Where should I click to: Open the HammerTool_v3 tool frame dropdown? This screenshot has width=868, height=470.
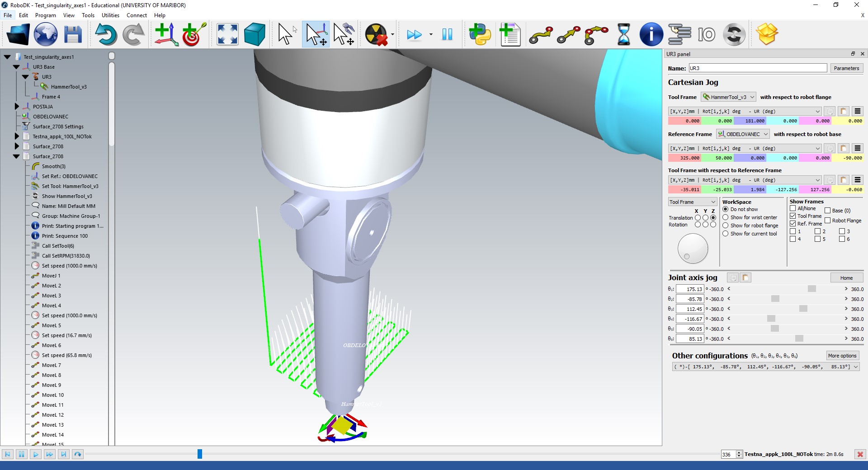pyautogui.click(x=728, y=97)
